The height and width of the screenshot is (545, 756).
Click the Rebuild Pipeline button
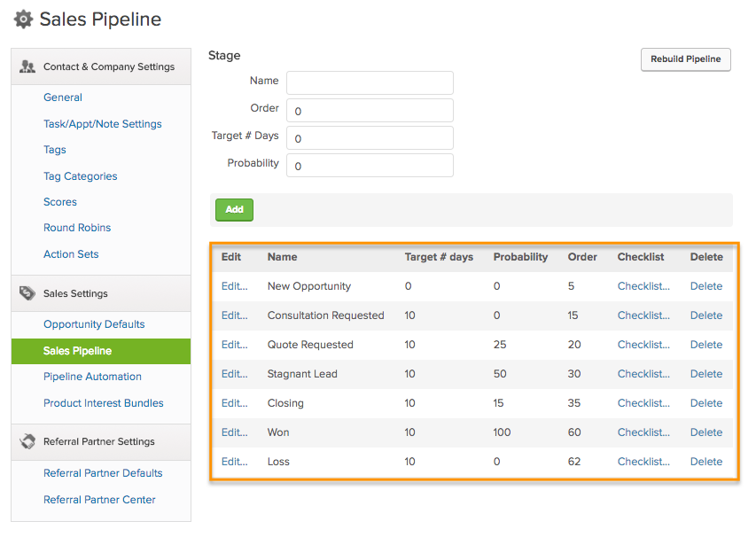(685, 59)
